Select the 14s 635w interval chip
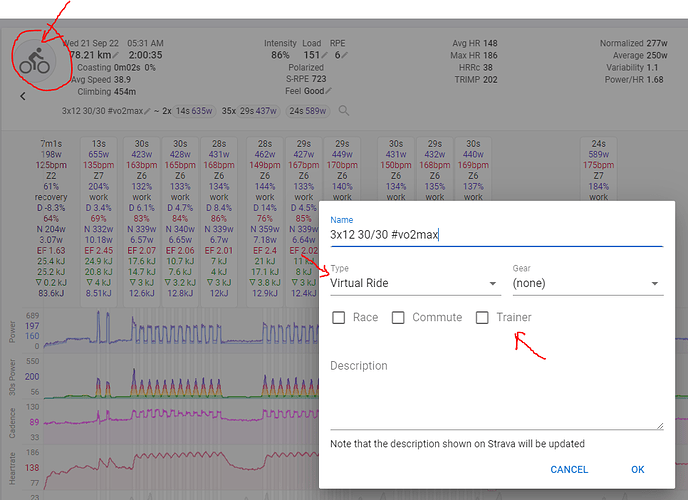 [194, 111]
